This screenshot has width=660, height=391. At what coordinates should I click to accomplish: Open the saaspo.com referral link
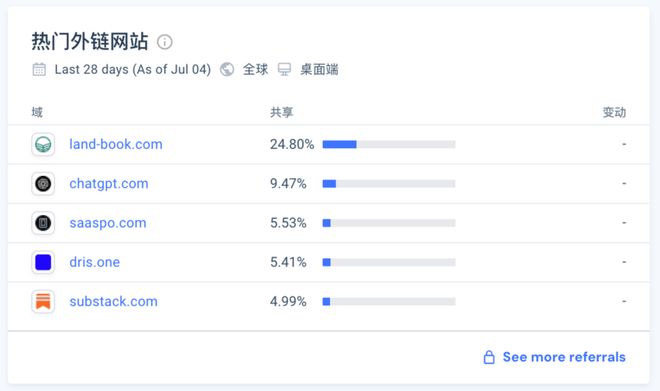point(108,223)
